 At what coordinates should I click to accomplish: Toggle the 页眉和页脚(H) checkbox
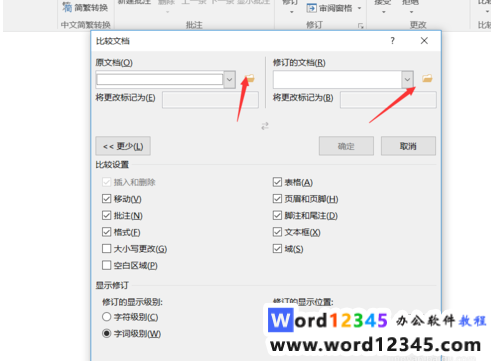[277, 199]
